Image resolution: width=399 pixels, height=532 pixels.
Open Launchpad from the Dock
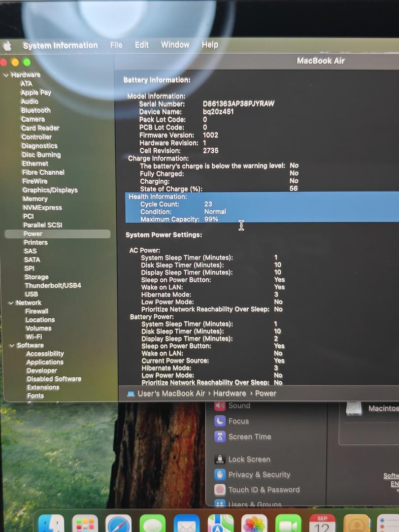pos(85,524)
